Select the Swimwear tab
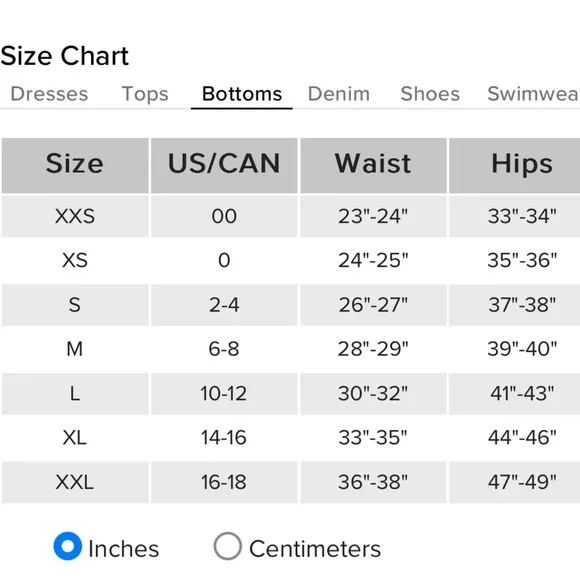This screenshot has height=580, width=580. click(533, 94)
